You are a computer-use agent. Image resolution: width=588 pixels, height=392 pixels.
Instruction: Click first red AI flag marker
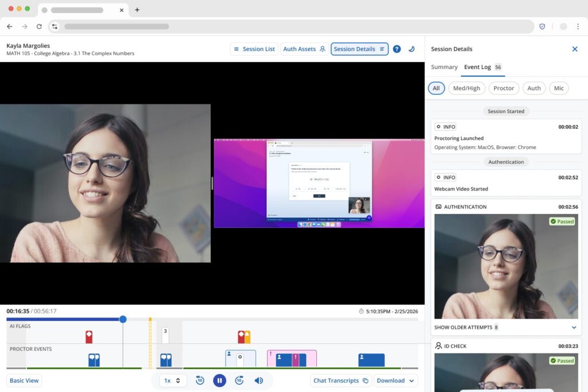point(89,336)
